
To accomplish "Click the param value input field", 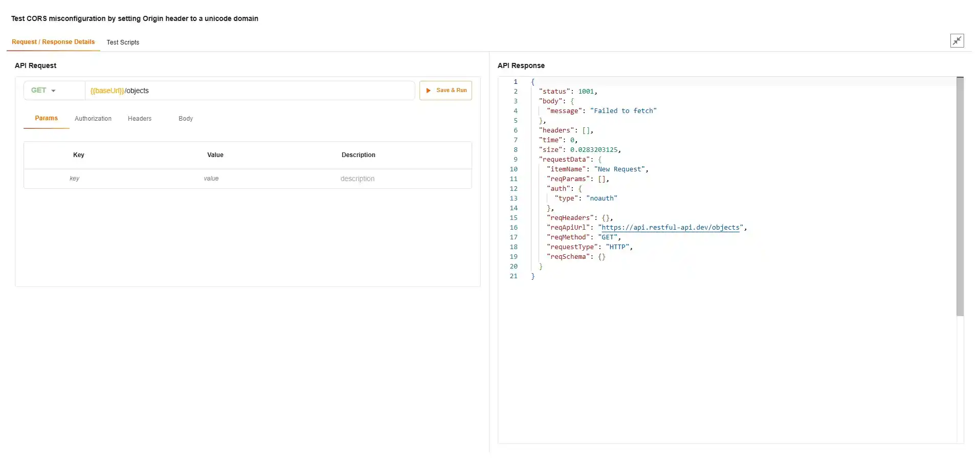I will coord(211,179).
